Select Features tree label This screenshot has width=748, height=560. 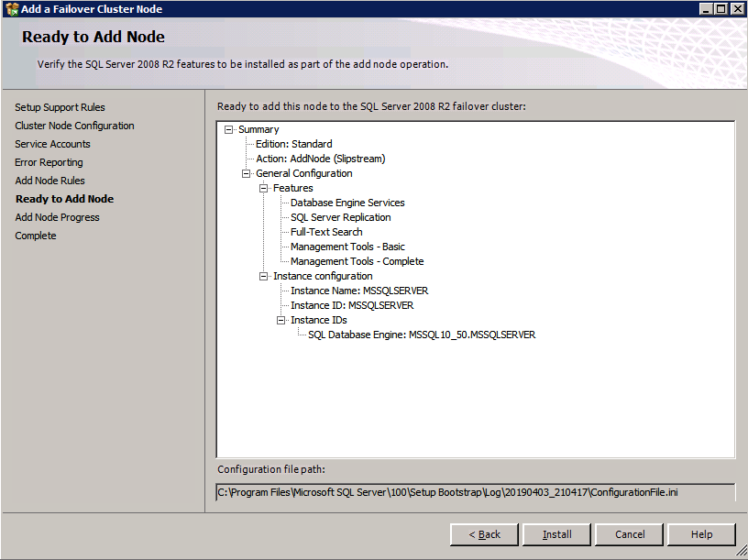point(293,189)
